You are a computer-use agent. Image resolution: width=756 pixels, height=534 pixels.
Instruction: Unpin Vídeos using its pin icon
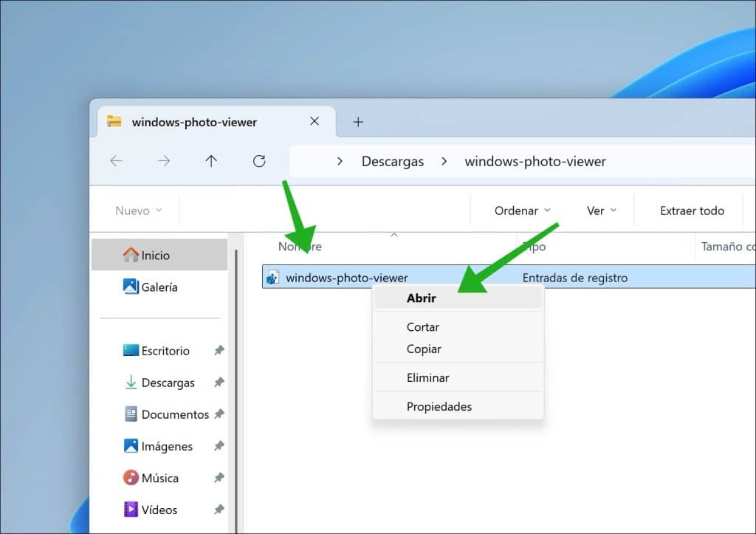(219, 510)
